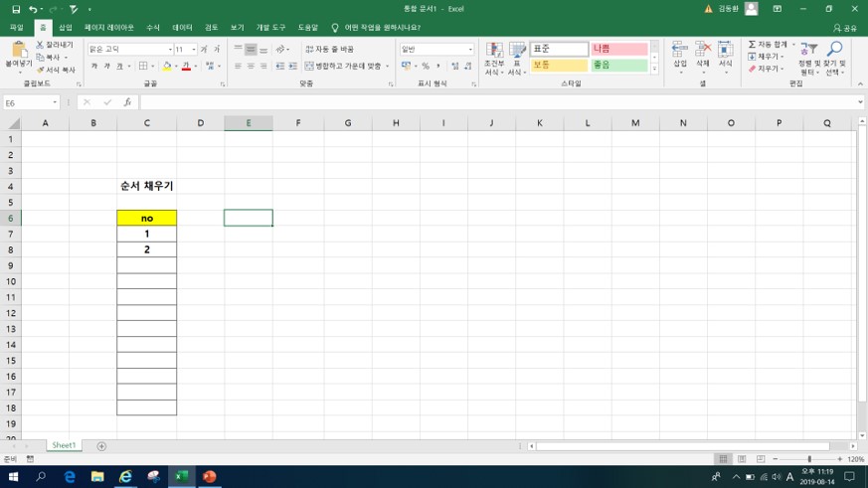Select the Sheet1 sheet tab
This screenshot has height=488, width=868.
pyautogui.click(x=64, y=445)
